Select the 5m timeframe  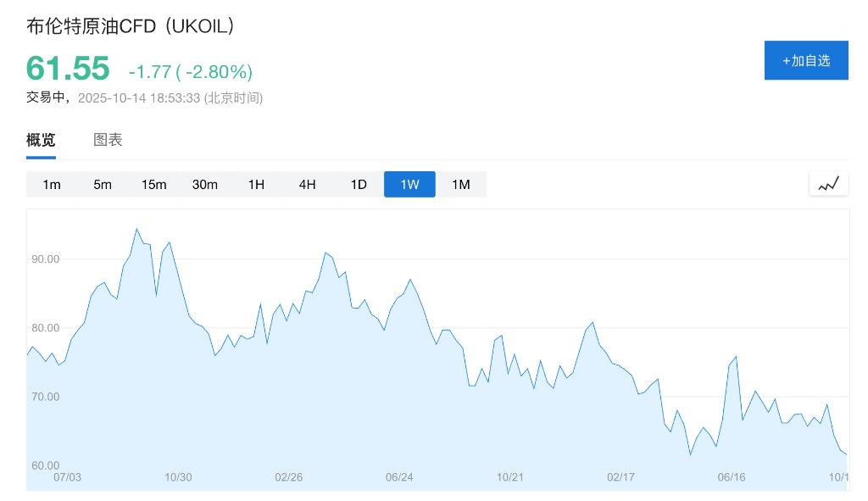pos(103,185)
